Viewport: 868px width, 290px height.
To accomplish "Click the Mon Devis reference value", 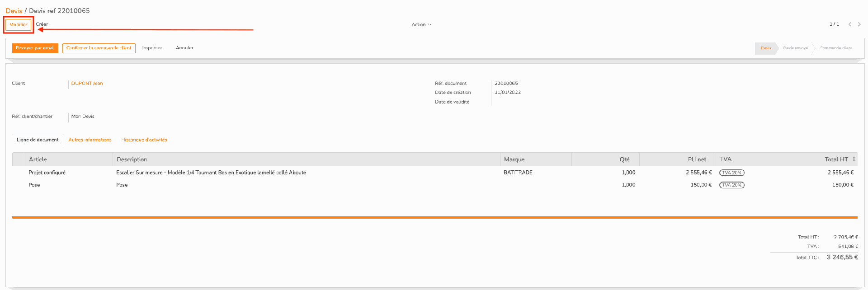I will [83, 117].
